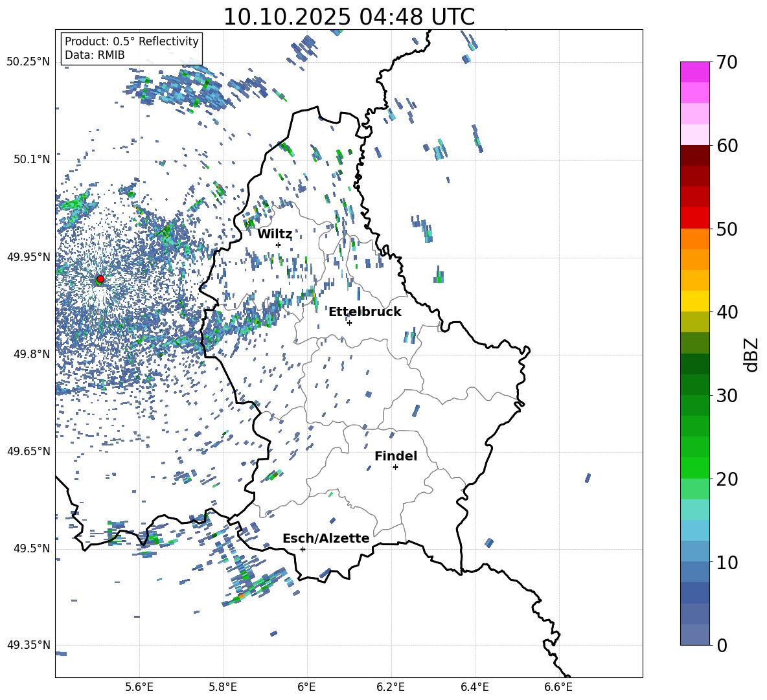This screenshot has width=767, height=700.
Task: Click the dBZ colorbar axis label
Action: tap(751, 354)
